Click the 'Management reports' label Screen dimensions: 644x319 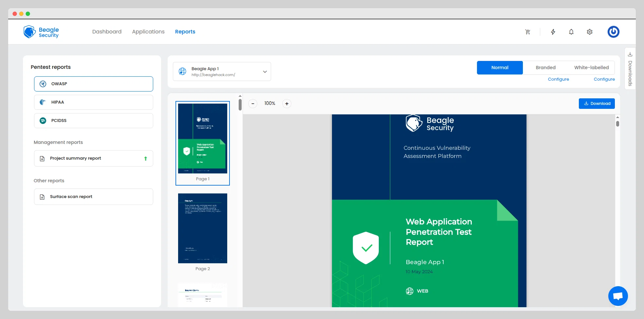click(x=58, y=142)
